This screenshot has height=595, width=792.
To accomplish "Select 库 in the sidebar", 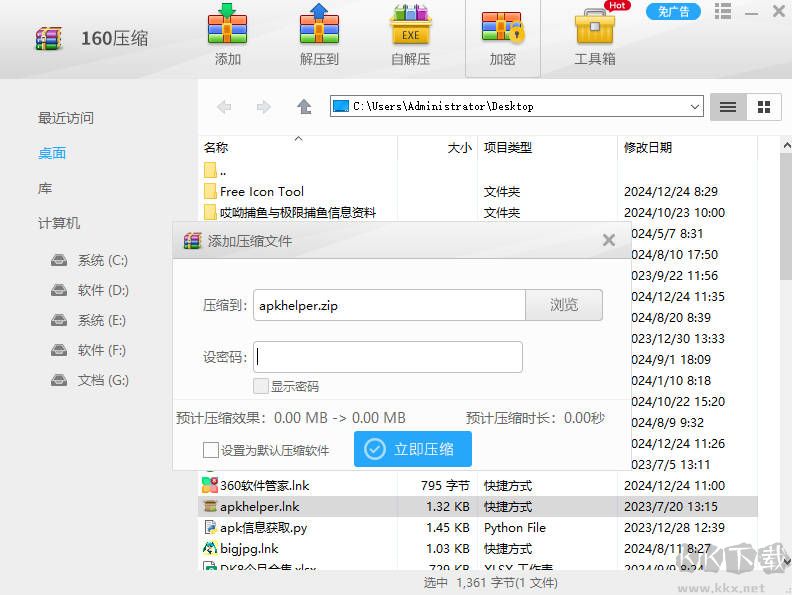I will tap(45, 188).
